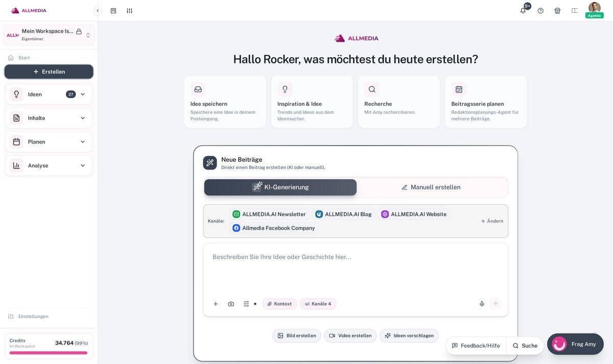Image resolution: width=613 pixels, height=364 pixels.
Task: Click the lock icon beside workspace name
Action: point(79,31)
